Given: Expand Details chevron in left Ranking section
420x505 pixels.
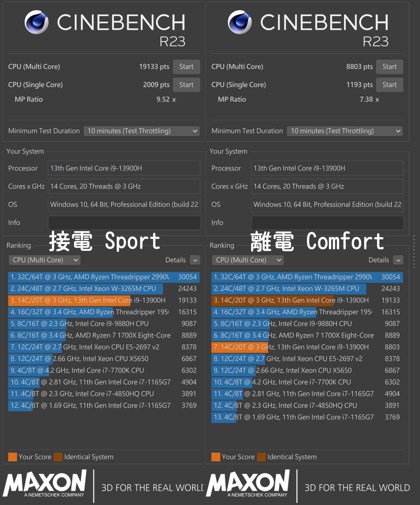Looking at the screenshot, I should pos(195,260).
